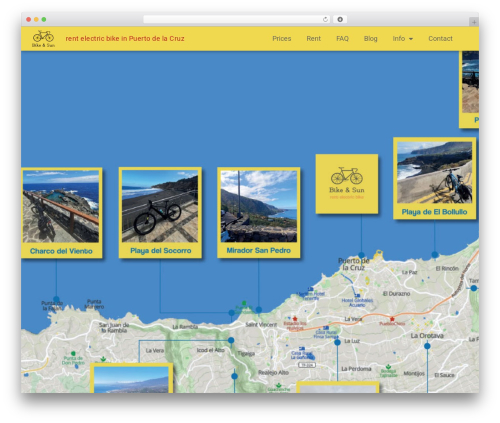
Task: Click the Puerto de la Cruz map label
Action: pos(354,264)
